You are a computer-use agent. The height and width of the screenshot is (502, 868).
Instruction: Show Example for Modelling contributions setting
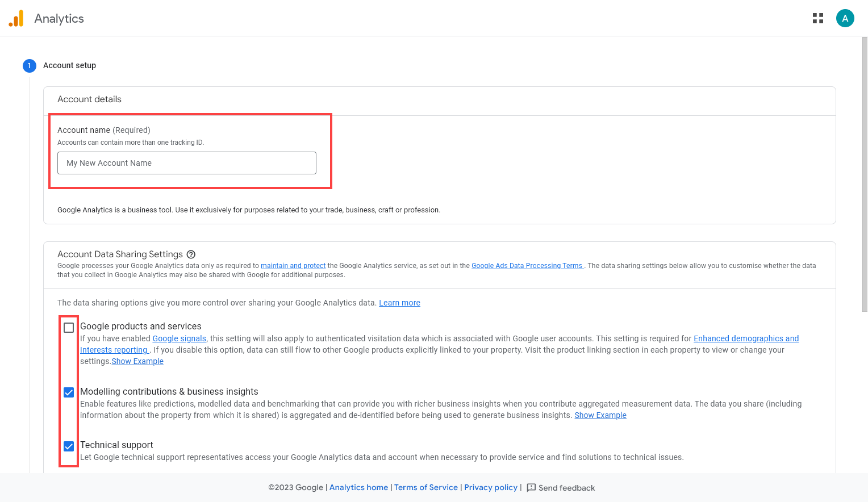coord(600,415)
